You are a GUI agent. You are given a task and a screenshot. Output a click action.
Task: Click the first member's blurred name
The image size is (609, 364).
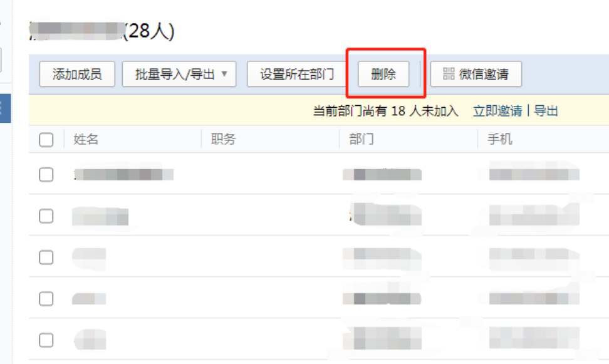pos(123,175)
